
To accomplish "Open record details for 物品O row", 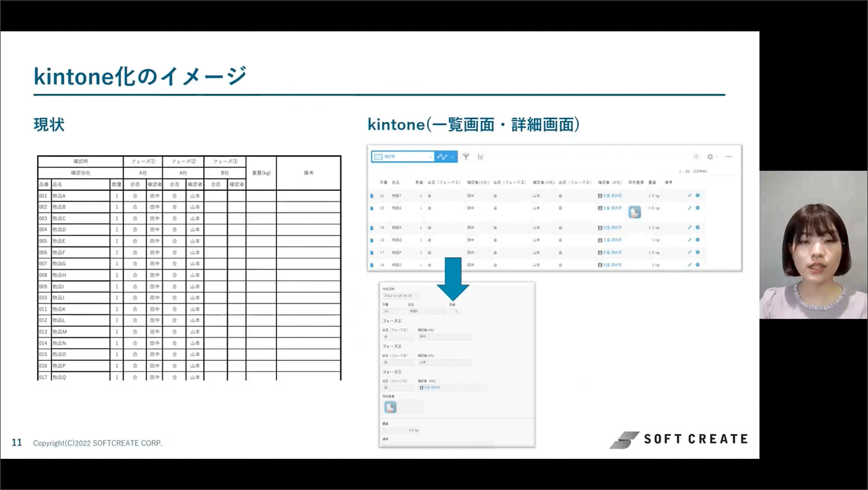I will (372, 265).
